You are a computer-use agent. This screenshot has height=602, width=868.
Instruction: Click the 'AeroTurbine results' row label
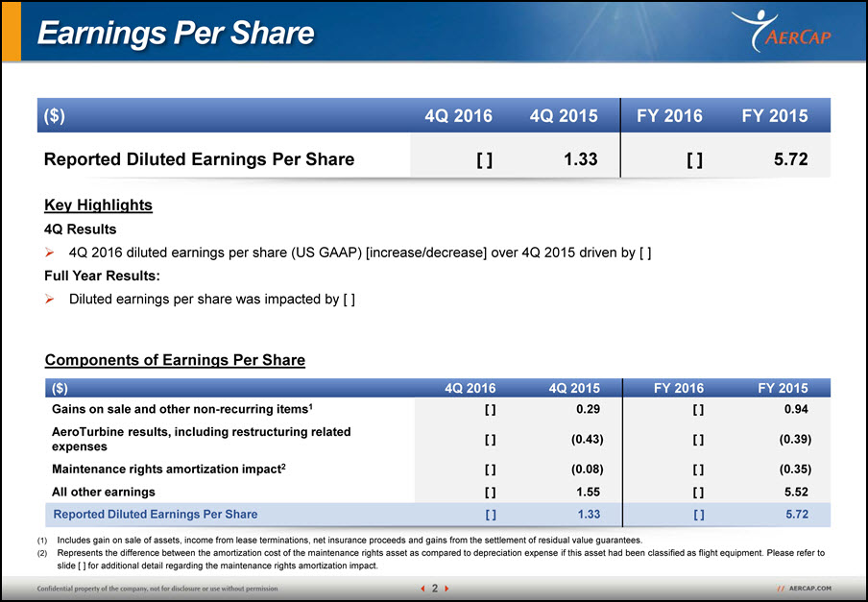pos(202,439)
